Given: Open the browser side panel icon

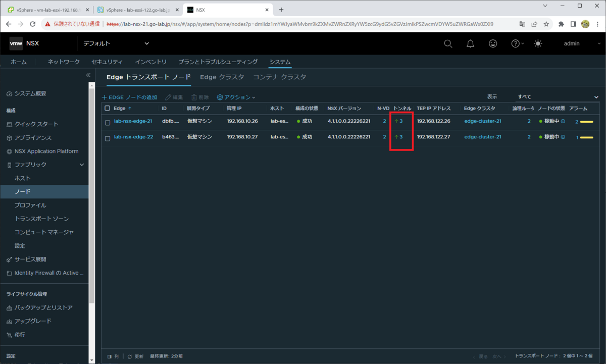Looking at the screenshot, I should (x=573, y=24).
